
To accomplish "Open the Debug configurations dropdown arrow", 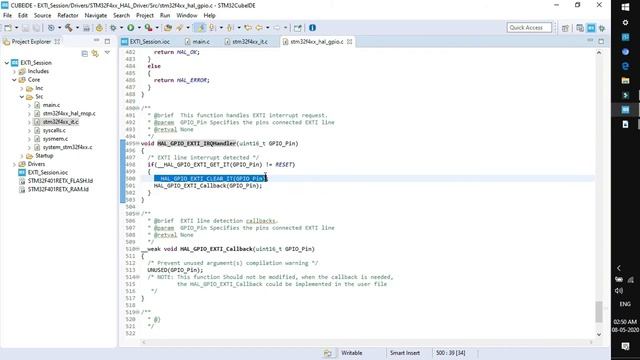I will pyautogui.click(x=121, y=28).
